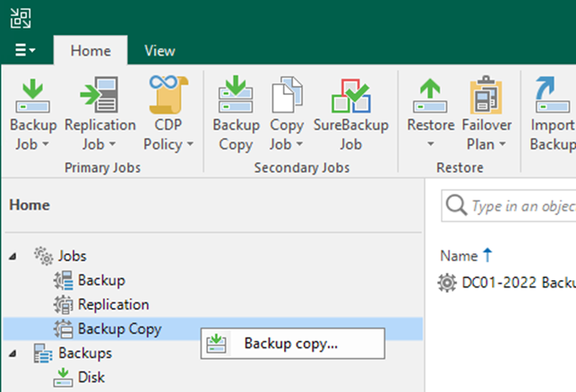The height and width of the screenshot is (392, 576).
Task: Open the Backup Job dropdown arrow
Action: coord(46,144)
